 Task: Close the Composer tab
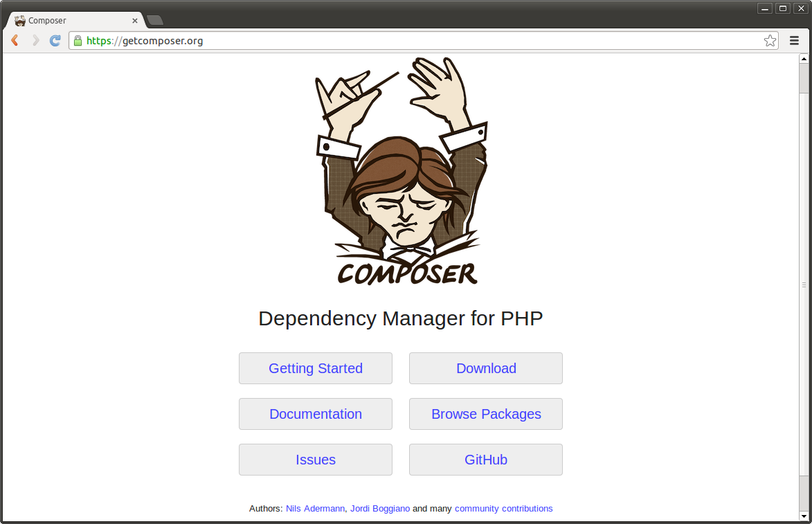pyautogui.click(x=135, y=21)
